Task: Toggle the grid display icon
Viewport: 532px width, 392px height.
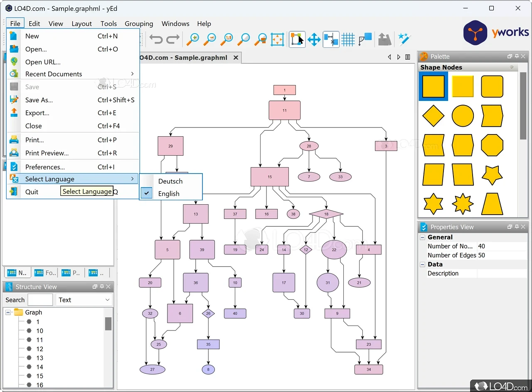Action: (x=347, y=39)
